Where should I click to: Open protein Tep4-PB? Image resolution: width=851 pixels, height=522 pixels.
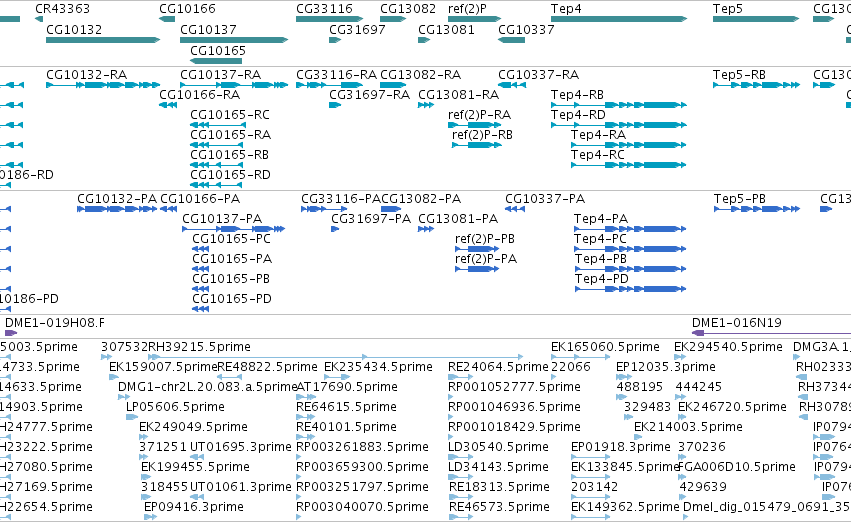pyautogui.click(x=601, y=259)
